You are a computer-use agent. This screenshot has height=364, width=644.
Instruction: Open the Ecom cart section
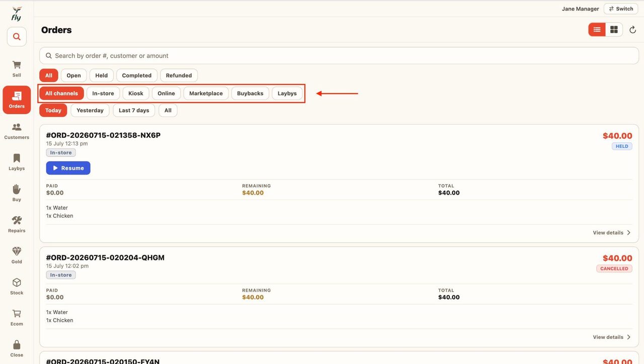pos(17,318)
